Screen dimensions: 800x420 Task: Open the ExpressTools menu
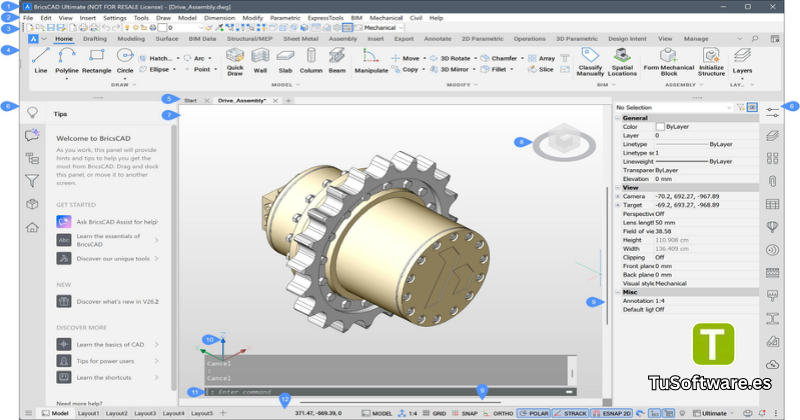pos(325,18)
